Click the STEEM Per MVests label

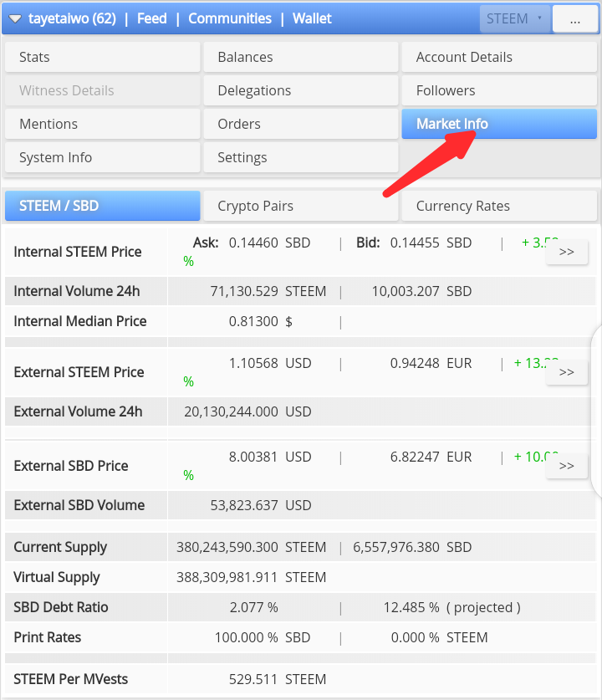[70, 679]
